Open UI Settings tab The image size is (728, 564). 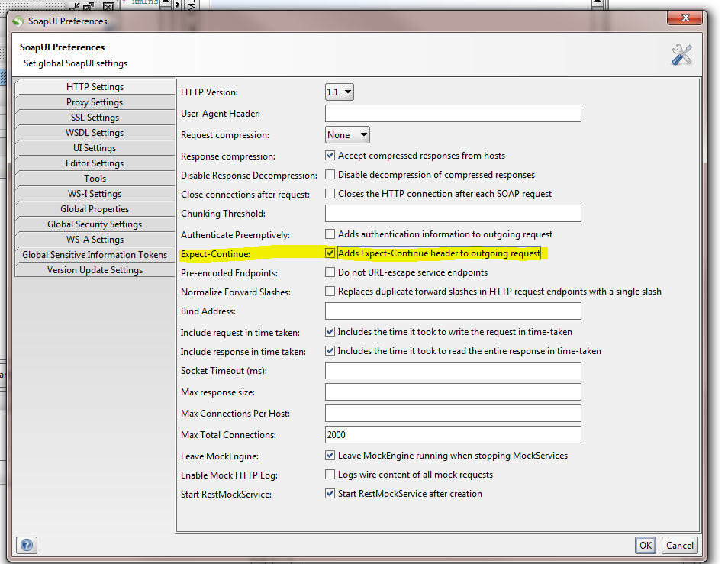pos(95,148)
